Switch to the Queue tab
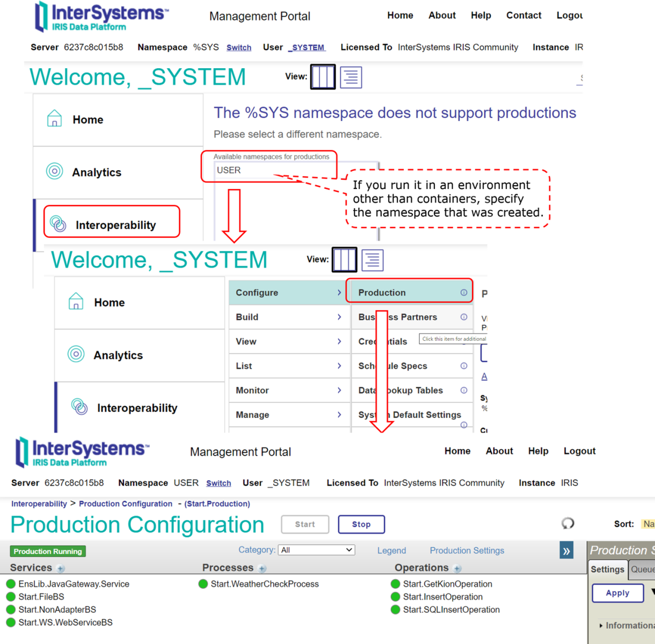The width and height of the screenshot is (655, 644). tap(642, 569)
